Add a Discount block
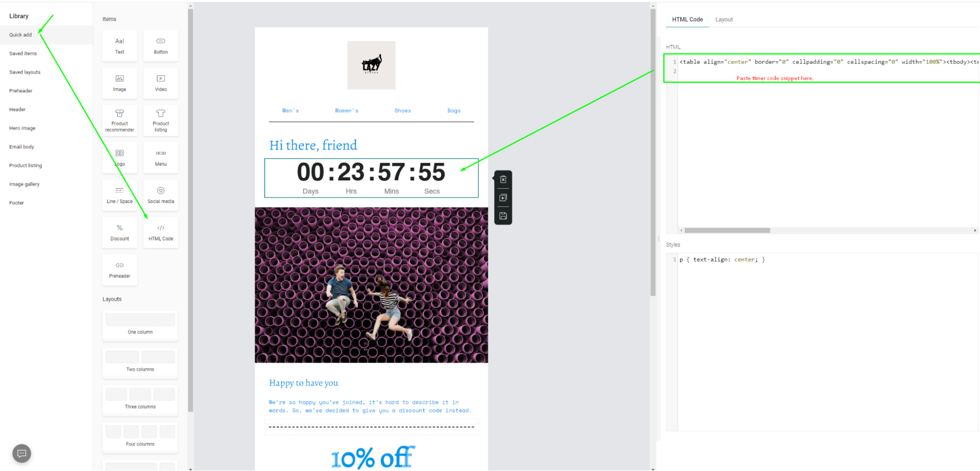The image size is (980, 471). 119,232
